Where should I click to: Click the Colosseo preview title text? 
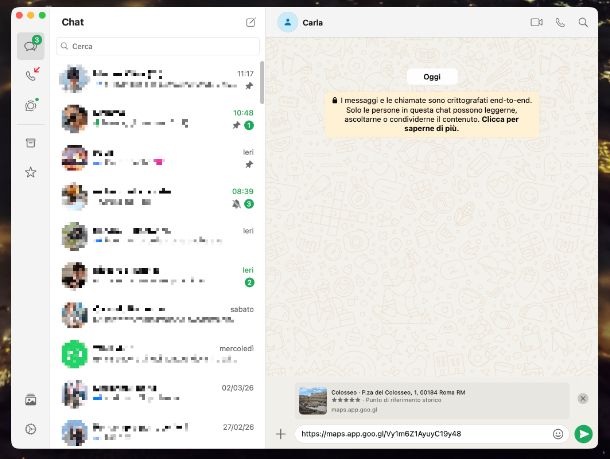click(398, 392)
